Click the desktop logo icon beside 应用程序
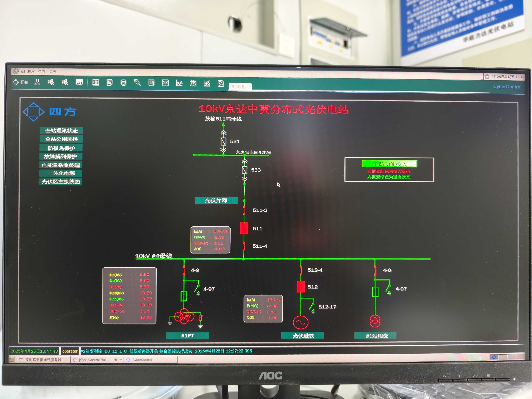Image resolution: width=532 pixels, height=399 pixels. pos(15,71)
